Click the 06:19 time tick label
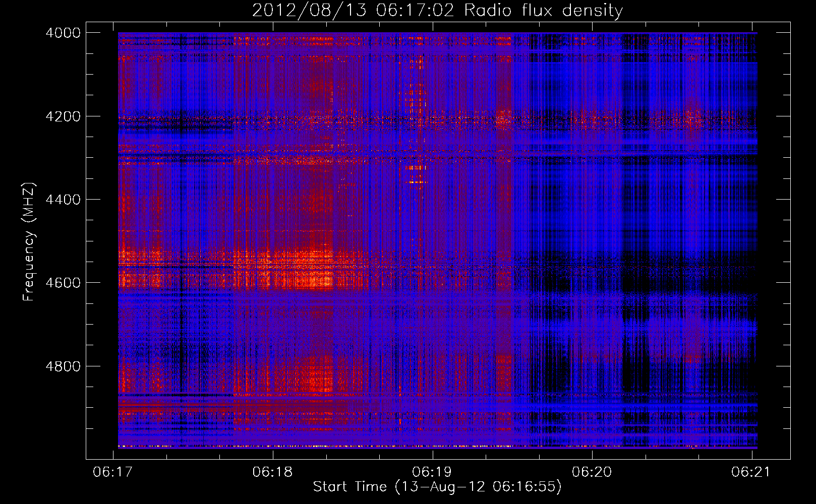The image size is (816, 504). [432, 472]
